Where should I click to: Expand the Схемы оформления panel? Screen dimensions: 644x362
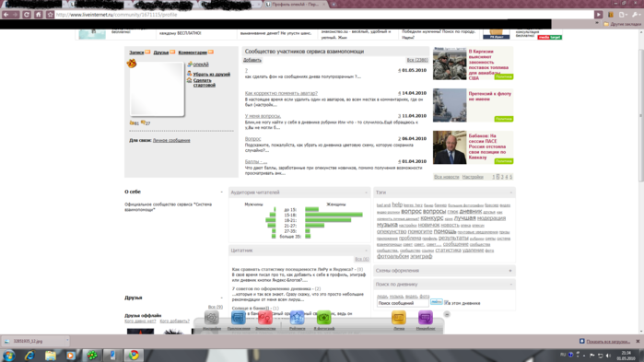point(510,271)
